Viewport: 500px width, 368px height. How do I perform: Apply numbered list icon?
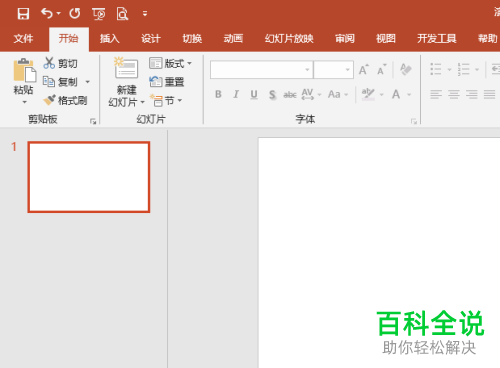click(x=463, y=69)
